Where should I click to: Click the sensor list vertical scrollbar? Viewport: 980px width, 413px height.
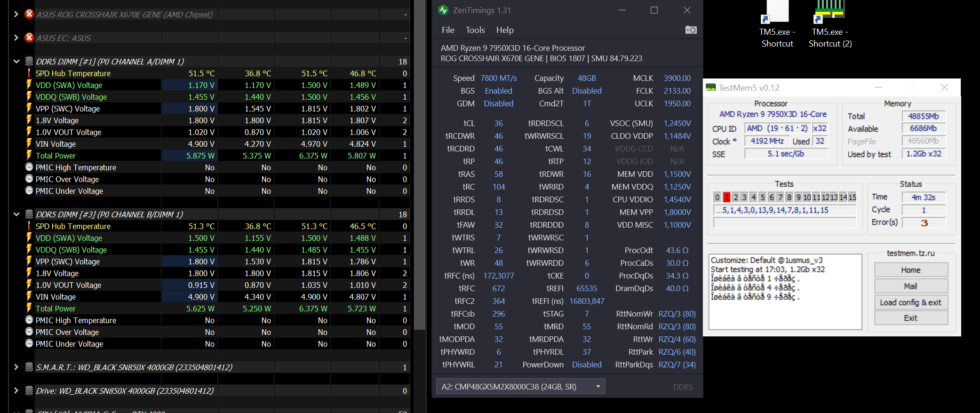pos(420,165)
